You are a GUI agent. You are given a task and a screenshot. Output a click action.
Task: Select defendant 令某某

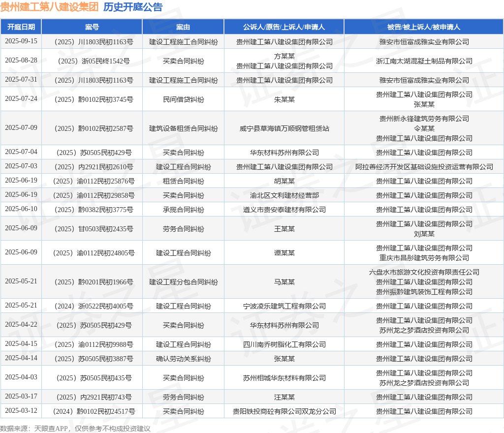click(x=424, y=128)
